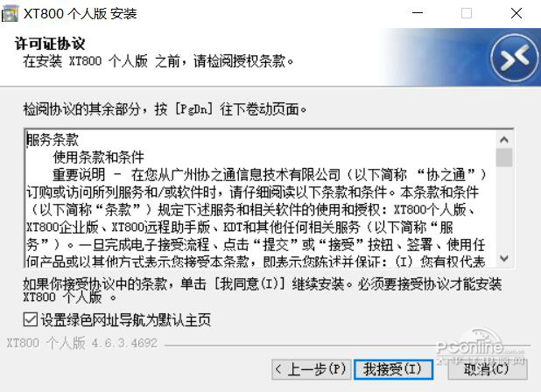Screen dimensions: 541x392
Task: Click the blue XT800 logo in the header
Action: tap(515, 58)
